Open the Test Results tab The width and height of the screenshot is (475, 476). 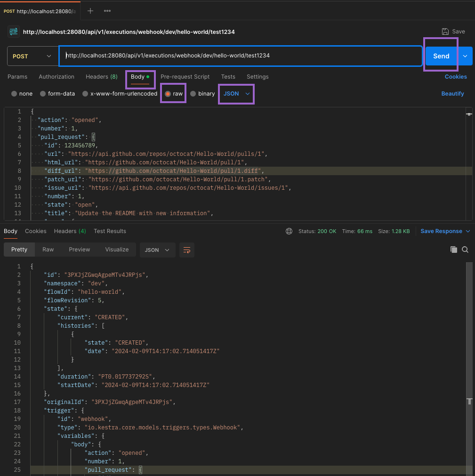[x=109, y=231]
